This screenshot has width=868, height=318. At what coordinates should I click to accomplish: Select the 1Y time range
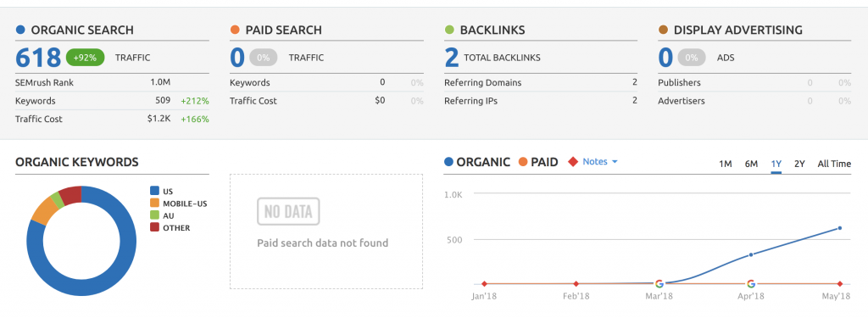pyautogui.click(x=776, y=164)
